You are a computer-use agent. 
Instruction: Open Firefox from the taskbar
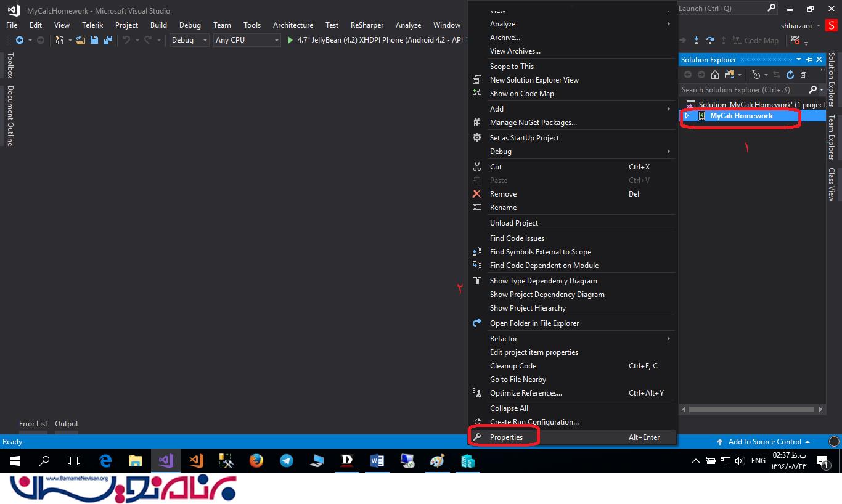pyautogui.click(x=256, y=461)
